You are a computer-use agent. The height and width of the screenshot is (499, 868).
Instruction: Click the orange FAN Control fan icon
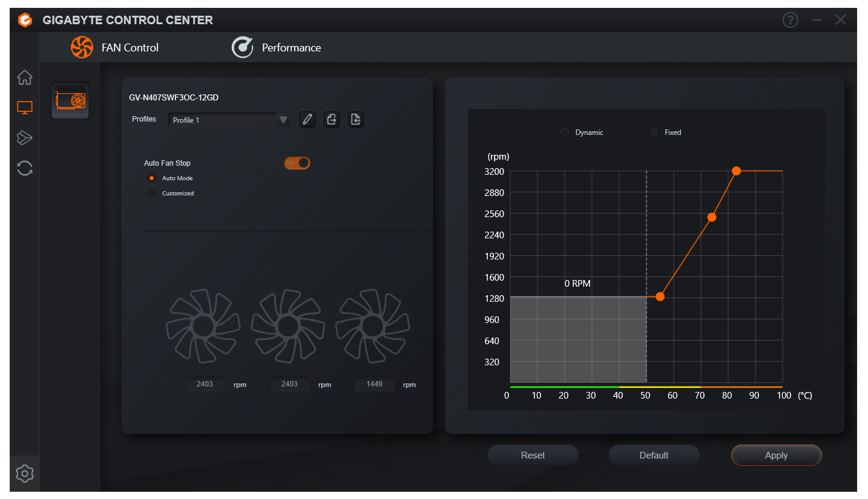(x=82, y=47)
